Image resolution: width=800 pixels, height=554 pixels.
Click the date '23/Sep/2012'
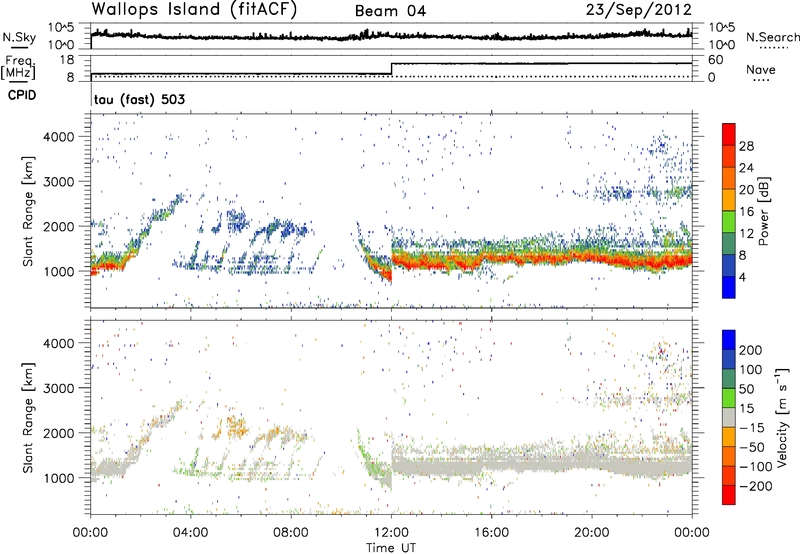click(639, 10)
